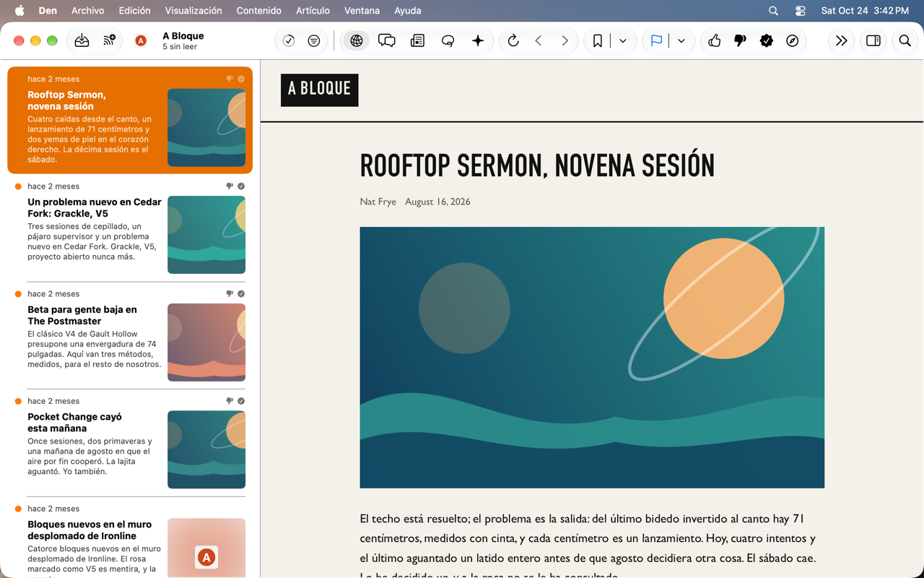Bookmark the current article
Image resolution: width=924 pixels, height=578 pixels.
[598, 41]
